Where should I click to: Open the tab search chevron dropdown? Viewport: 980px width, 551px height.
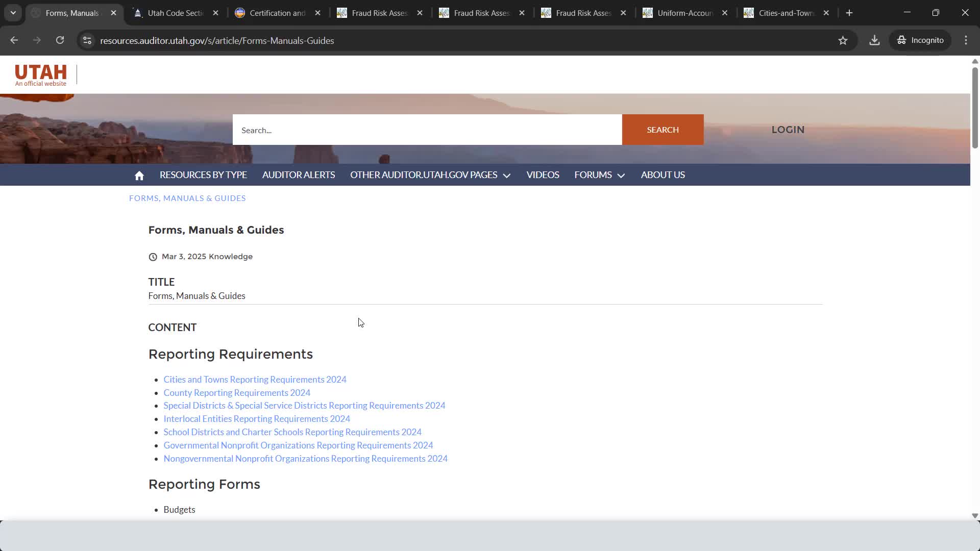tap(13, 13)
